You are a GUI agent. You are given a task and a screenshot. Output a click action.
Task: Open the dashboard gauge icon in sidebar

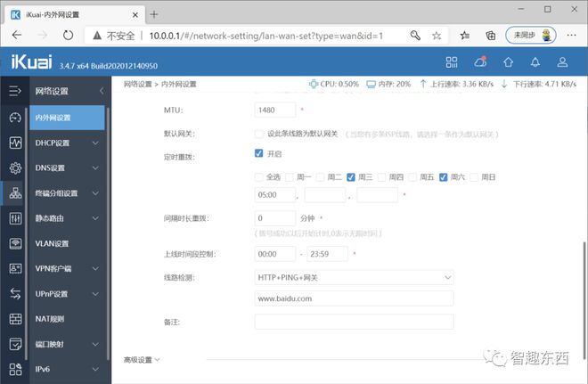[x=14, y=118]
